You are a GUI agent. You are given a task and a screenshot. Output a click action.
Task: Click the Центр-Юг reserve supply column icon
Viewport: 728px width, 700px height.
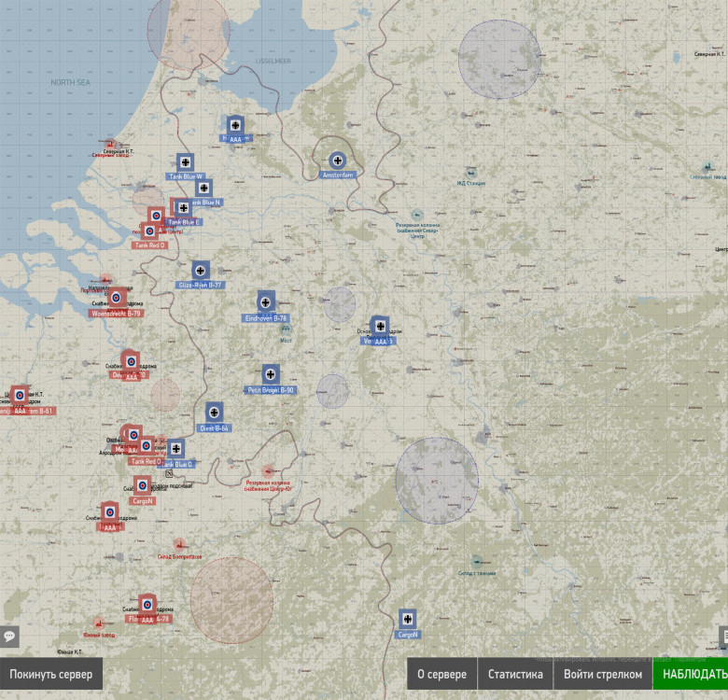click(x=268, y=471)
